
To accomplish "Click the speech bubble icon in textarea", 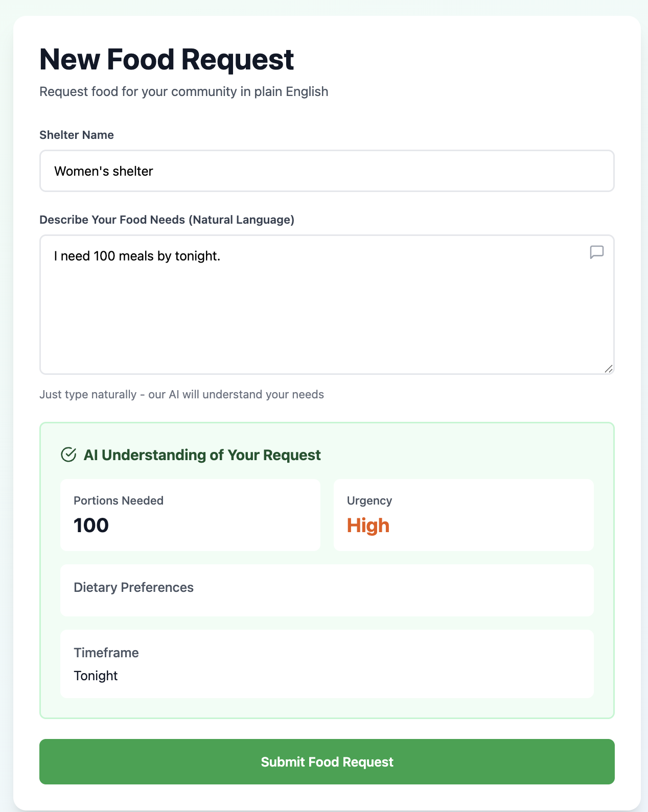I will coord(596,252).
